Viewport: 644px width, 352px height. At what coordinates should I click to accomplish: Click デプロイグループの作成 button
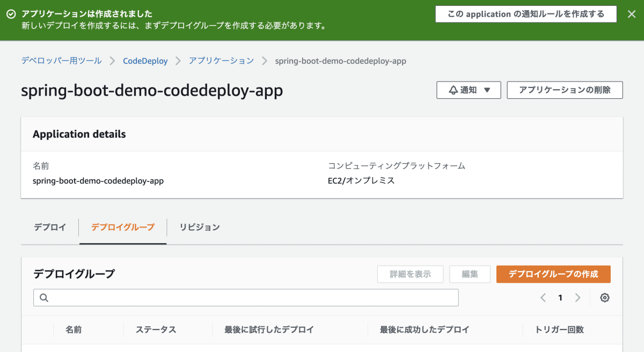pyautogui.click(x=553, y=274)
